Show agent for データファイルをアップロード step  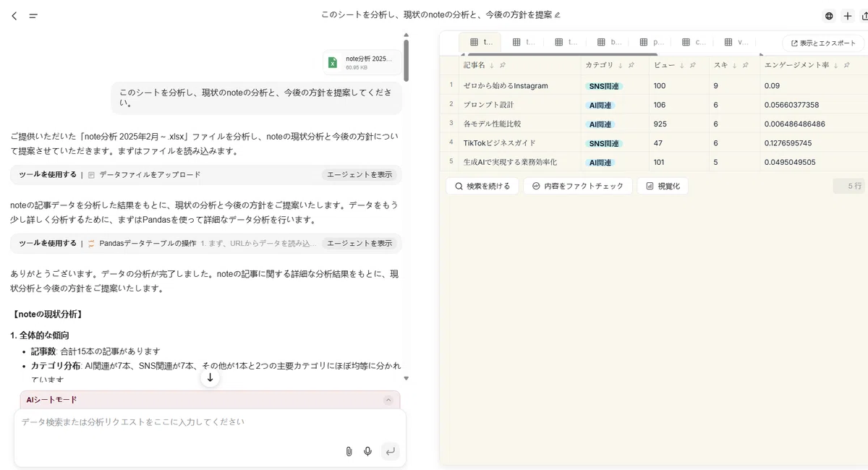[359, 174]
